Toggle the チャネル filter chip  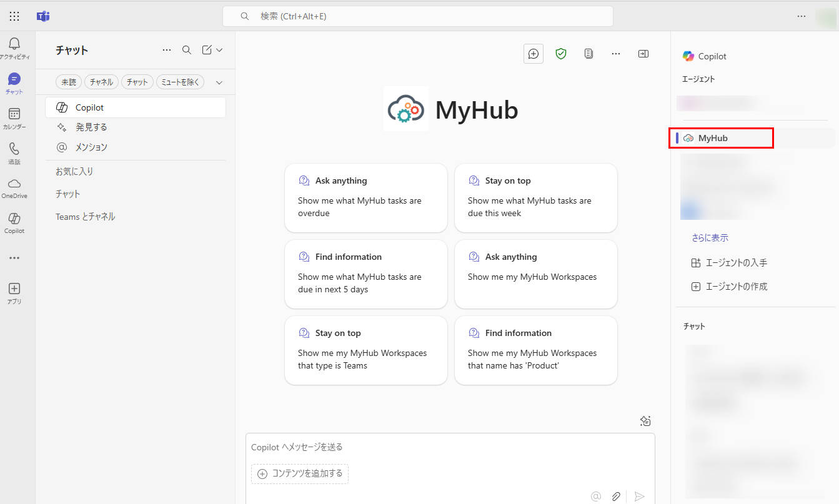(x=101, y=82)
